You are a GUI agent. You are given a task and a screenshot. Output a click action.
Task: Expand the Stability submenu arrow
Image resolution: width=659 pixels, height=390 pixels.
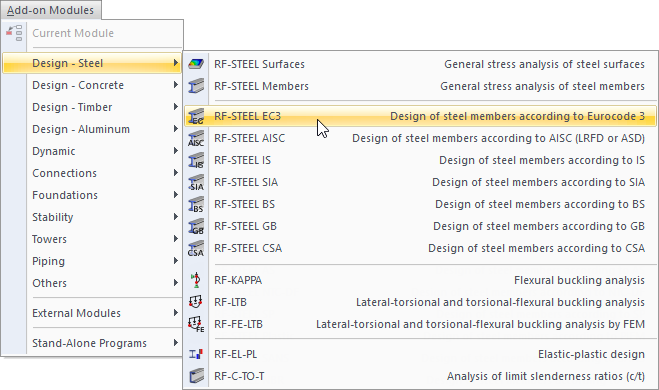(175, 217)
